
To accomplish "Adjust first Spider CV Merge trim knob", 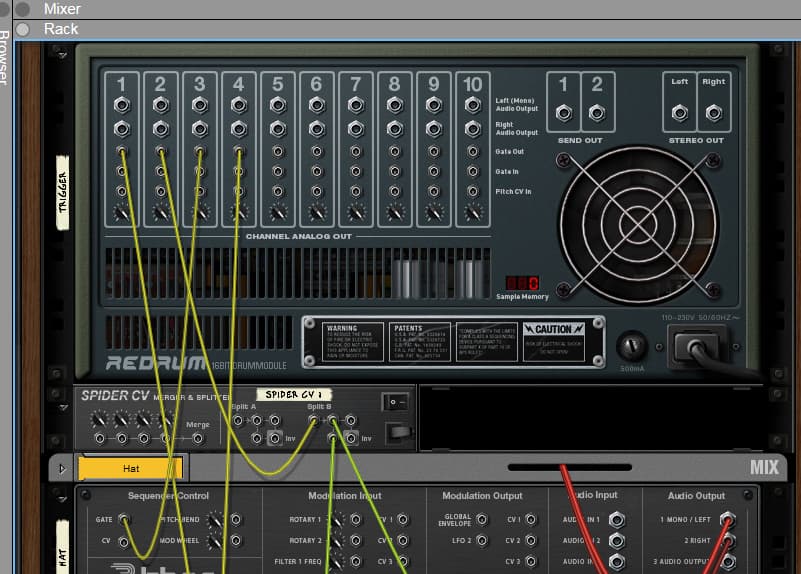I will click(x=99, y=420).
